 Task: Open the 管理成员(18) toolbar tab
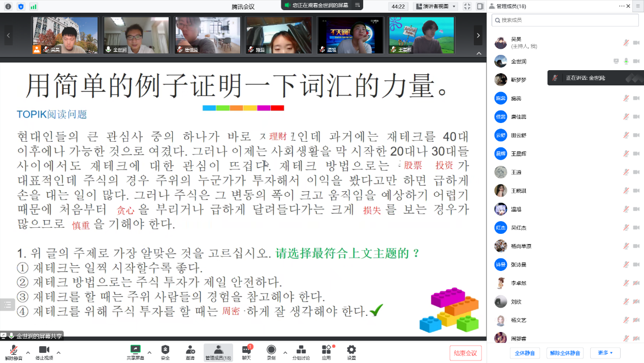point(218,352)
